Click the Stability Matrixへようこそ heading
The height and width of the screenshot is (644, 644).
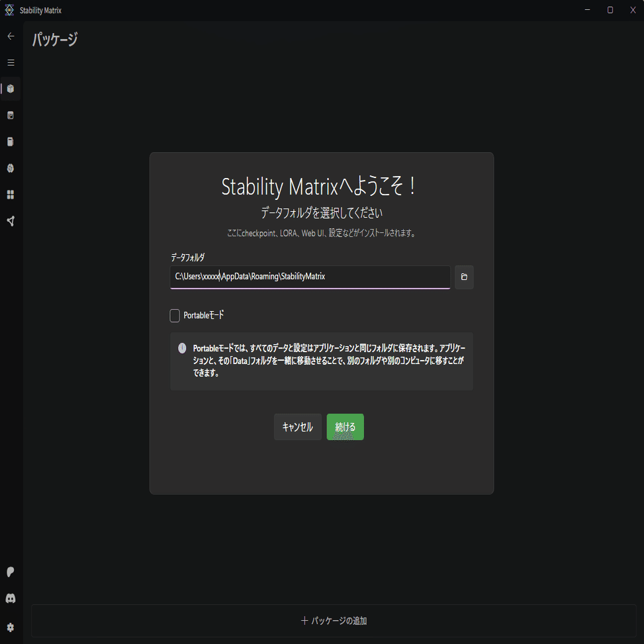point(319,187)
